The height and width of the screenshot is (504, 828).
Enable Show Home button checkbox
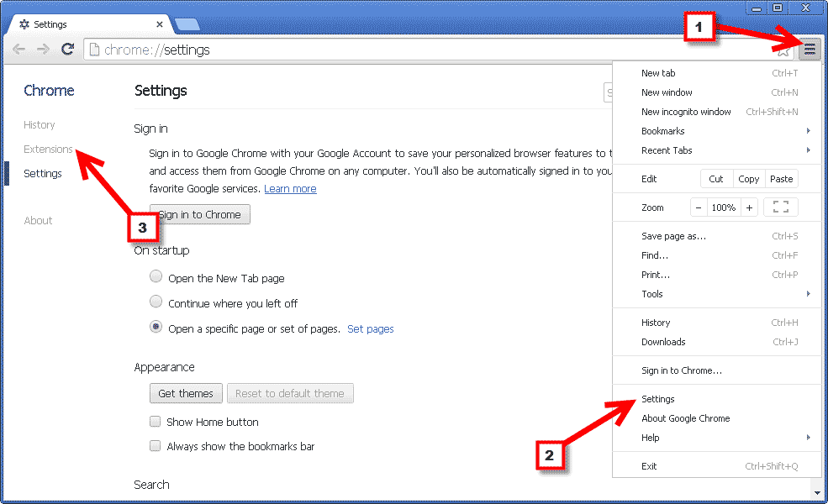coord(155,421)
